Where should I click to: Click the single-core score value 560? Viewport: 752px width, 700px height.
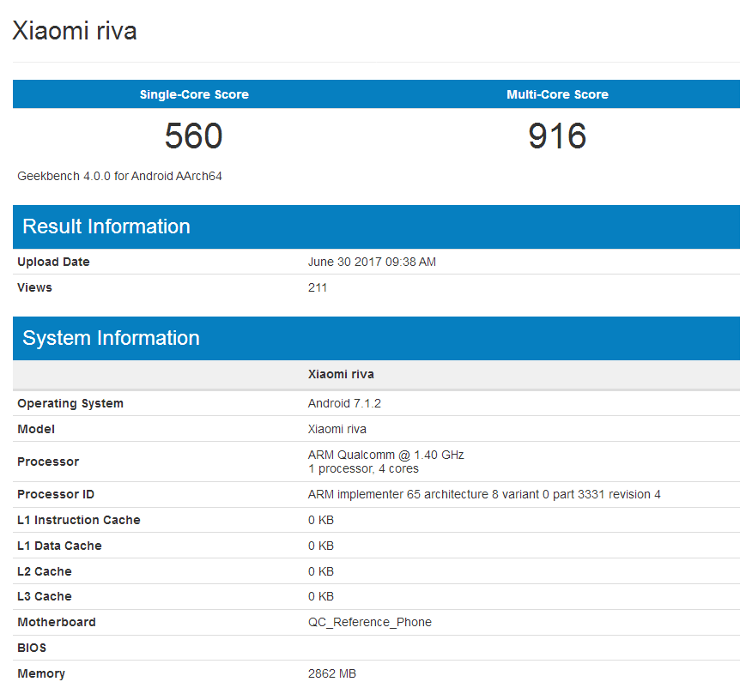(x=194, y=136)
